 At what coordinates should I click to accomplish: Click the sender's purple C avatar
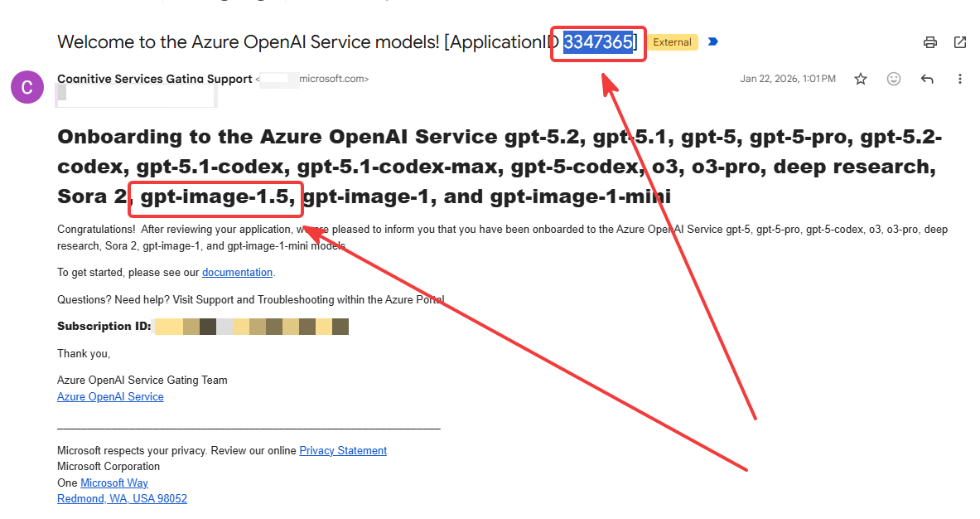[x=27, y=87]
